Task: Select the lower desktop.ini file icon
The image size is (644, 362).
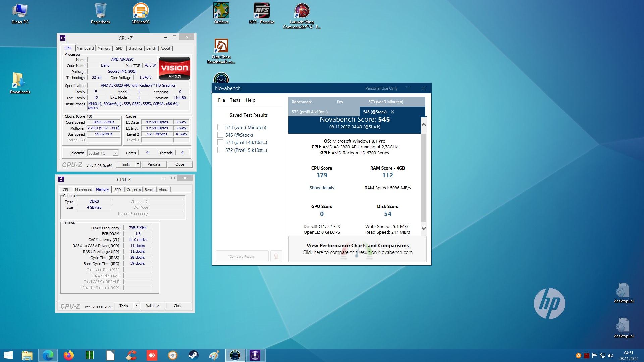Action: click(x=624, y=327)
